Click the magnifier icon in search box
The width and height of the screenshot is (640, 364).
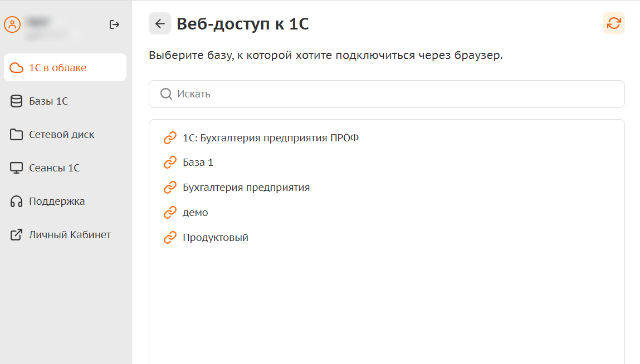(166, 94)
